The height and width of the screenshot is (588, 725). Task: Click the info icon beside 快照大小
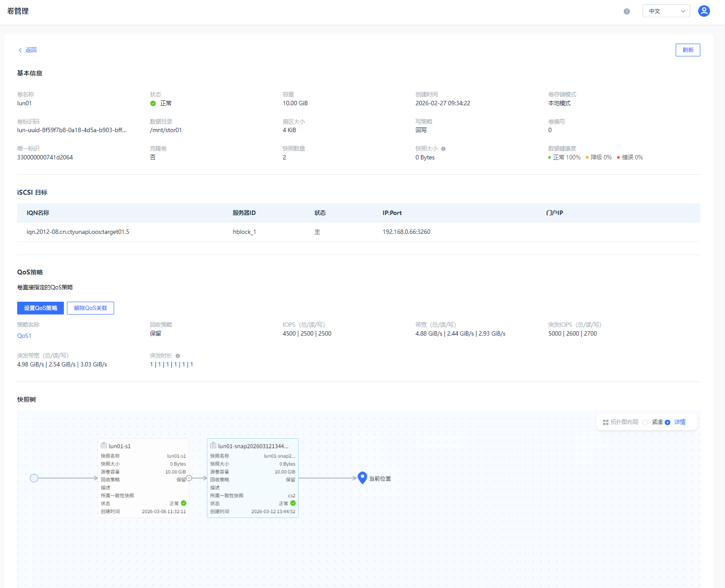[443, 149]
